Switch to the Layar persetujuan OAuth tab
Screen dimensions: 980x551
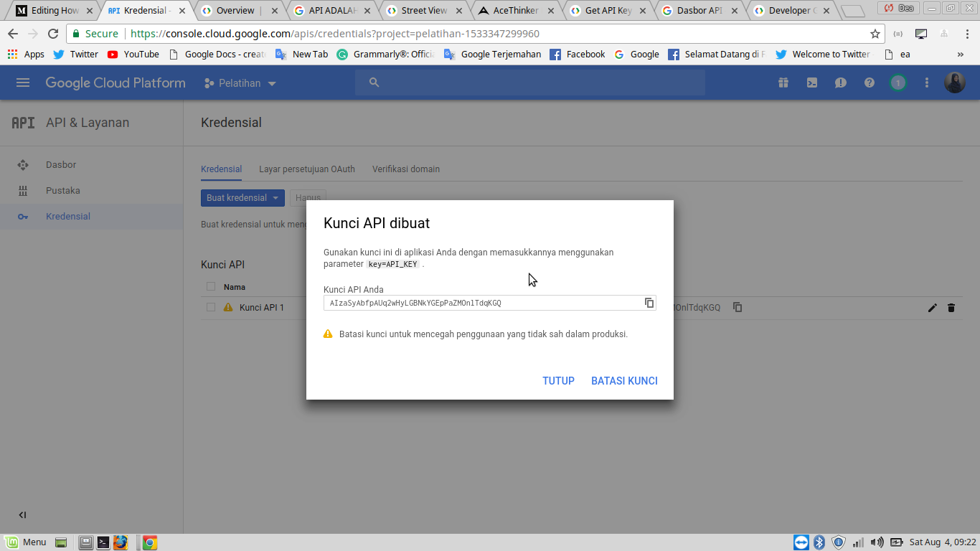click(308, 169)
